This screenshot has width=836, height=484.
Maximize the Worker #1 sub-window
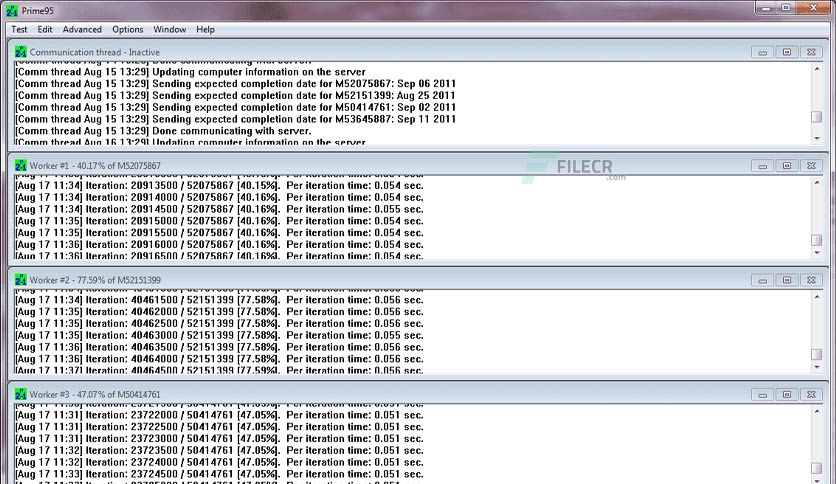coord(787,166)
